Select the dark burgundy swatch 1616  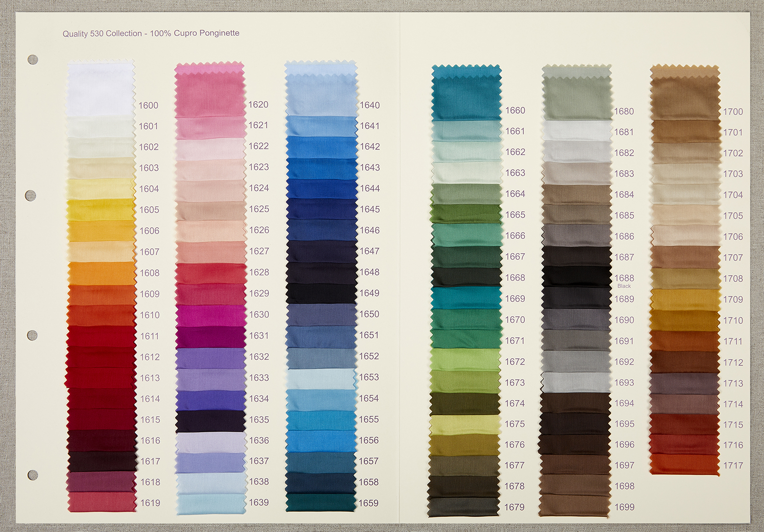(102, 441)
